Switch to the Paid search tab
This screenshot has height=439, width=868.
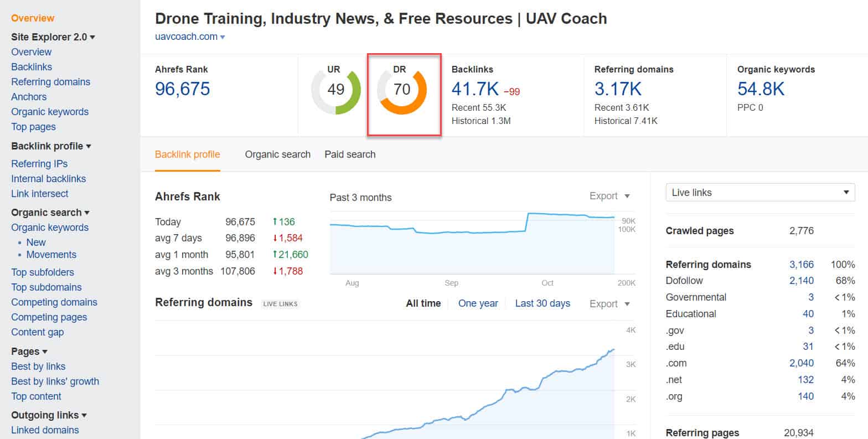click(x=350, y=154)
